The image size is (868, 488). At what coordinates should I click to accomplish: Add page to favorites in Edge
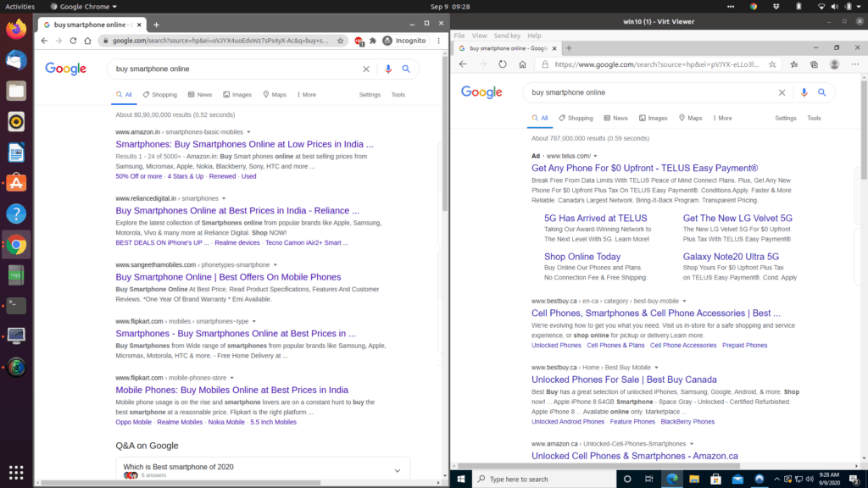pos(772,64)
